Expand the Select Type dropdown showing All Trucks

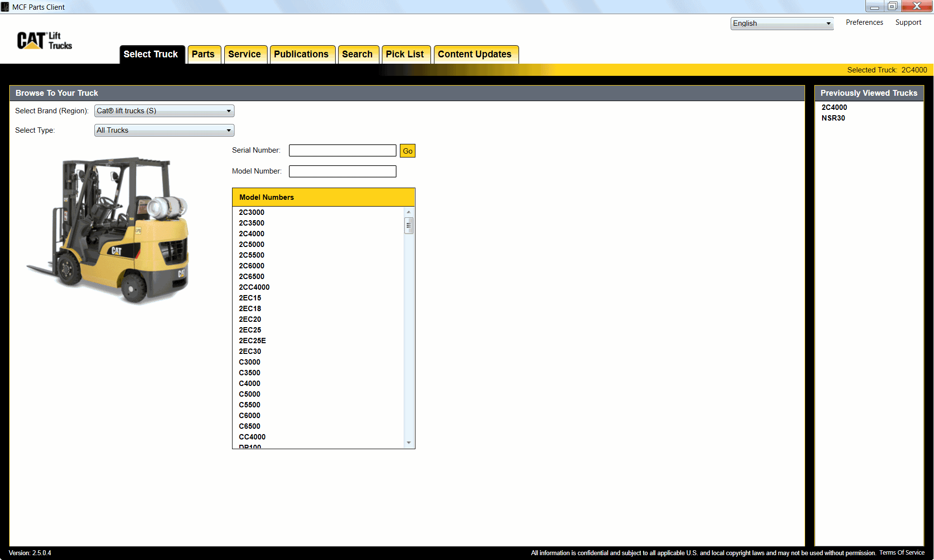(228, 130)
